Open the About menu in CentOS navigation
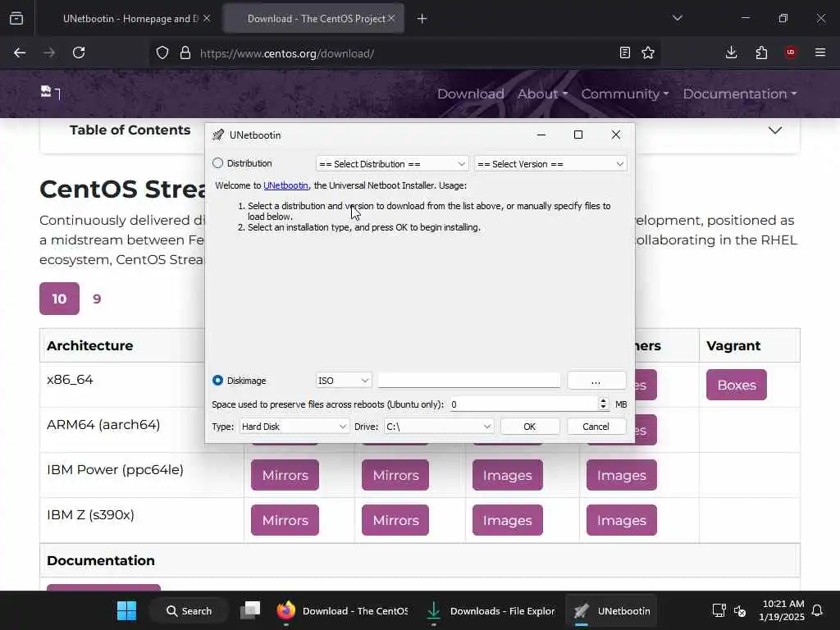 coord(542,94)
